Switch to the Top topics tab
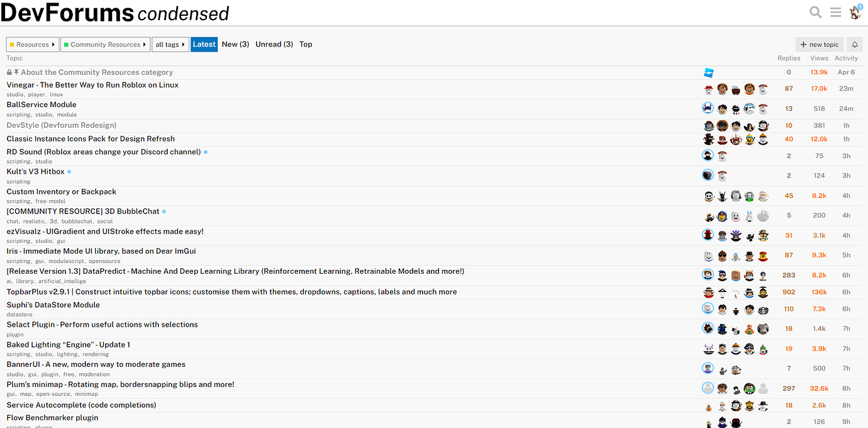The height and width of the screenshot is (428, 868). [x=306, y=44]
